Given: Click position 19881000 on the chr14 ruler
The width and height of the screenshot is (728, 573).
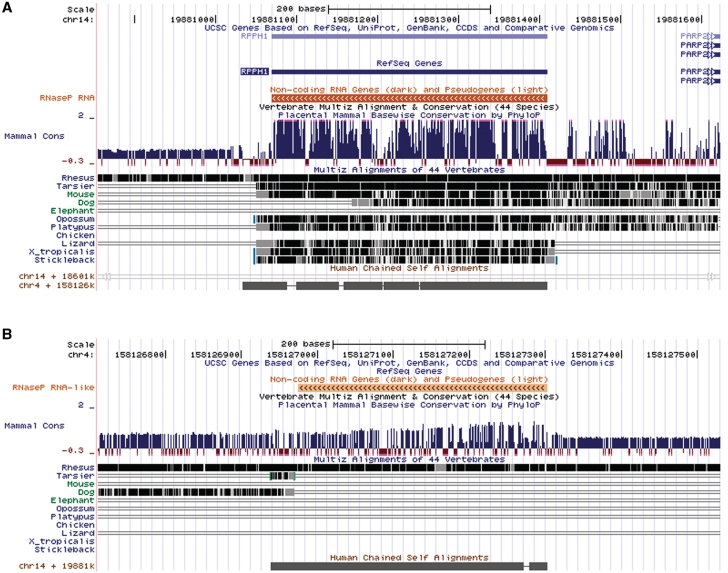Looking at the screenshot, I should click(x=193, y=20).
